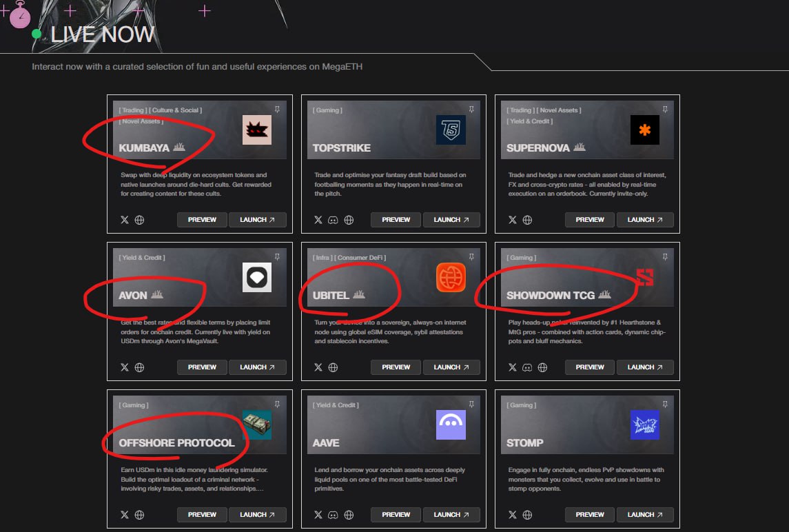Viewport: 789px width, 532px height.
Task: Open Kumbaya's website globe icon
Action: pos(139,220)
